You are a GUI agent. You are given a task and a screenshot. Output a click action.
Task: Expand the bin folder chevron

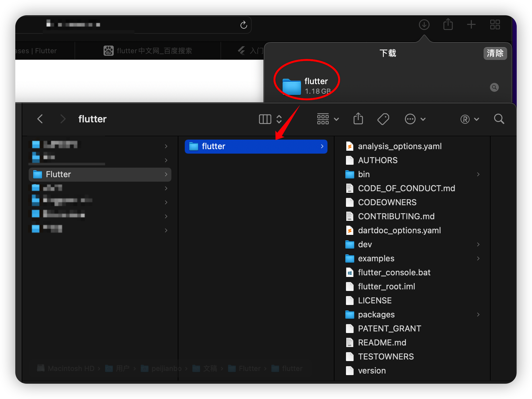click(478, 174)
